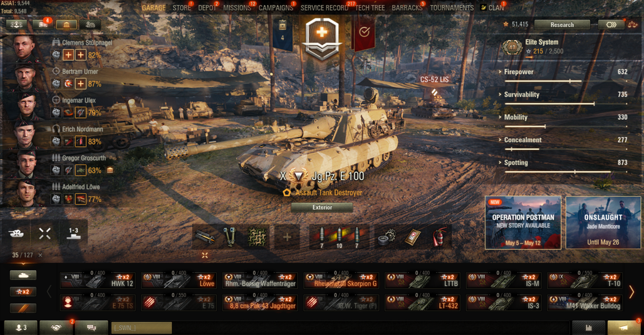Toggle the orange stripe carousel filter
Screen dimensions: 644x335
click(23, 308)
